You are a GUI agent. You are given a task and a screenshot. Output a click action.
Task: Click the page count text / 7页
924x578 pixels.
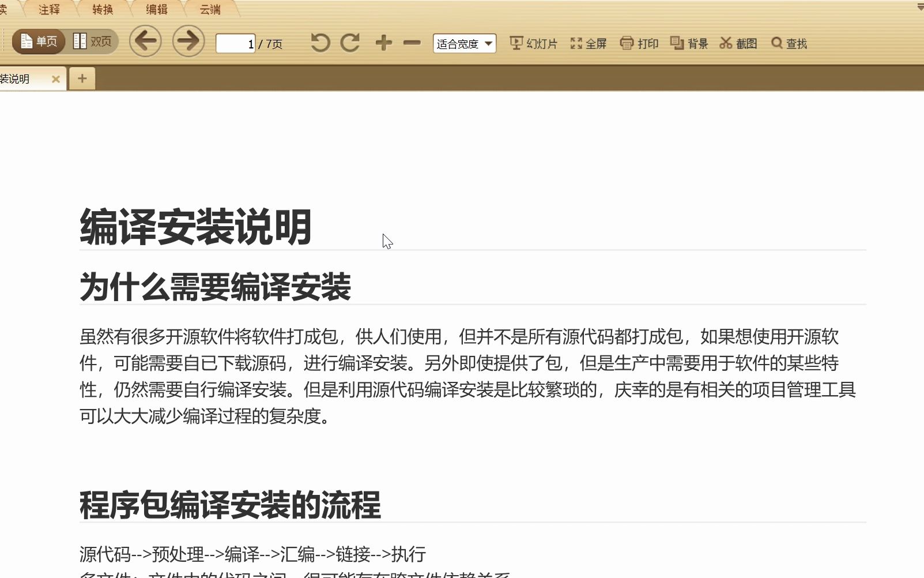tap(270, 44)
